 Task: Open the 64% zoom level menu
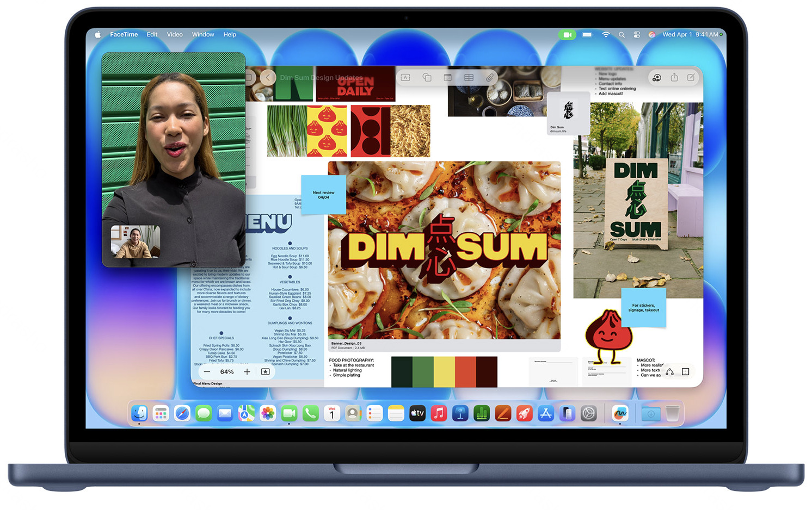(227, 372)
